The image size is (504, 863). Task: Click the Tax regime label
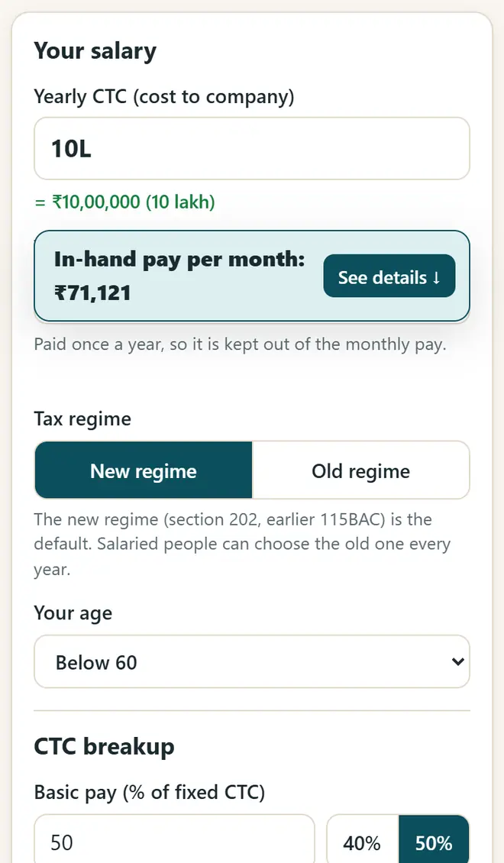coord(82,419)
